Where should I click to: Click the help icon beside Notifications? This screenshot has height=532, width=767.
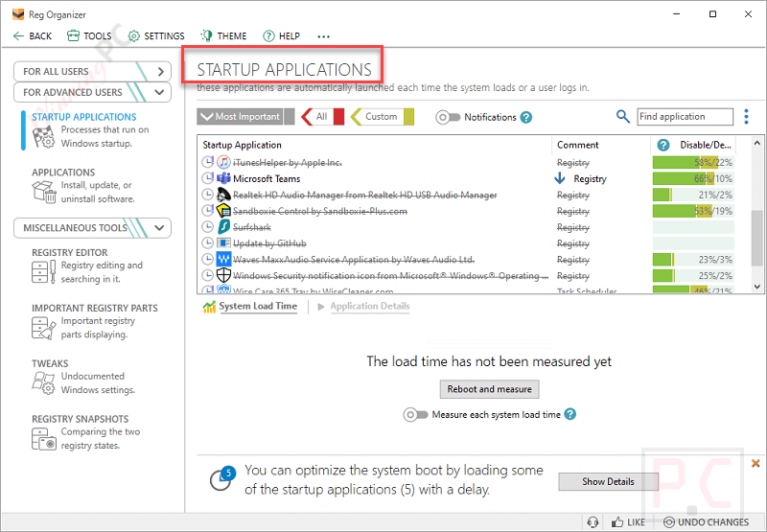pos(526,117)
